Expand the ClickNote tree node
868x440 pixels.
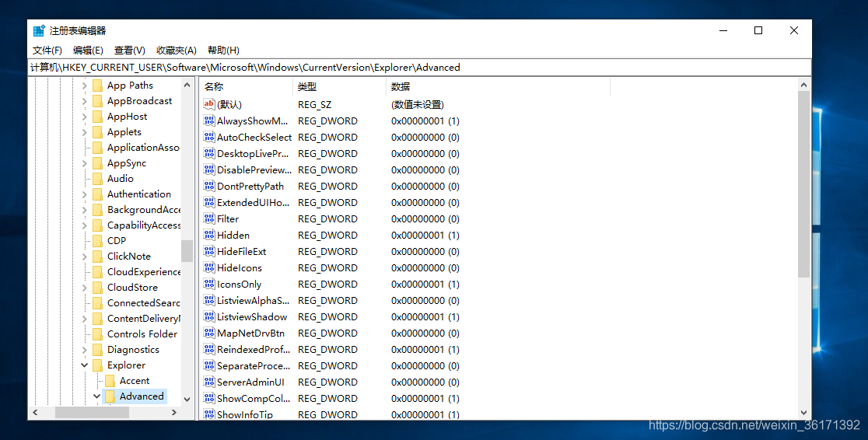click(x=84, y=257)
